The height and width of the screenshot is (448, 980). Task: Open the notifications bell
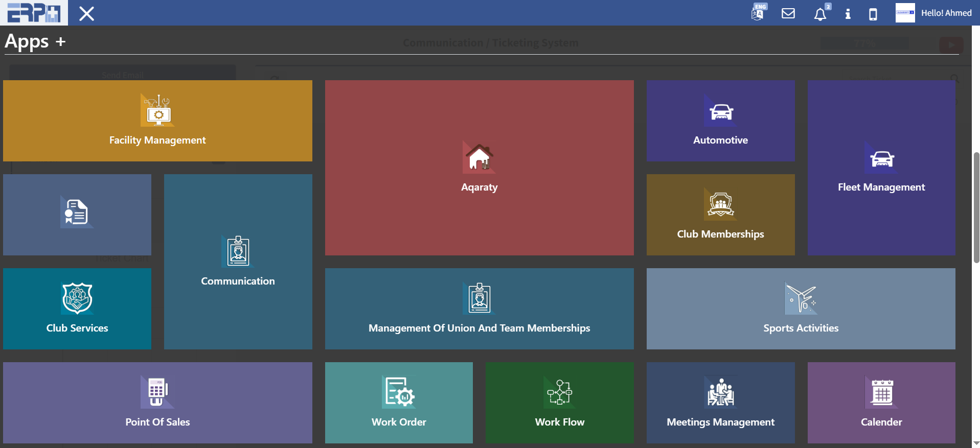click(820, 14)
